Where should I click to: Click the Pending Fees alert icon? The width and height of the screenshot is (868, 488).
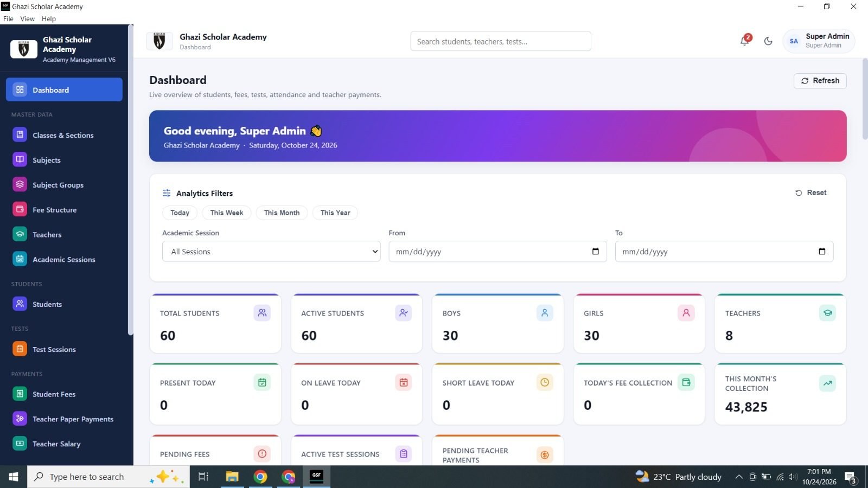coord(262,454)
